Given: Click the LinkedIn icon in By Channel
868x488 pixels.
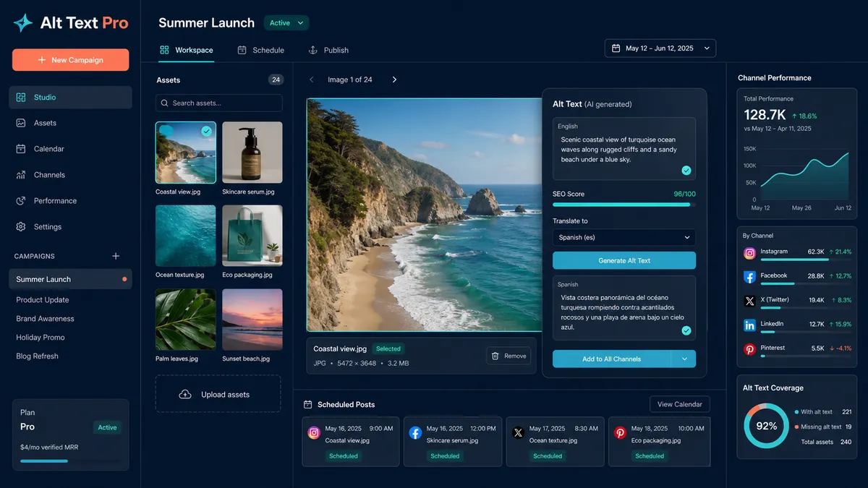Looking at the screenshot, I should click(x=750, y=325).
